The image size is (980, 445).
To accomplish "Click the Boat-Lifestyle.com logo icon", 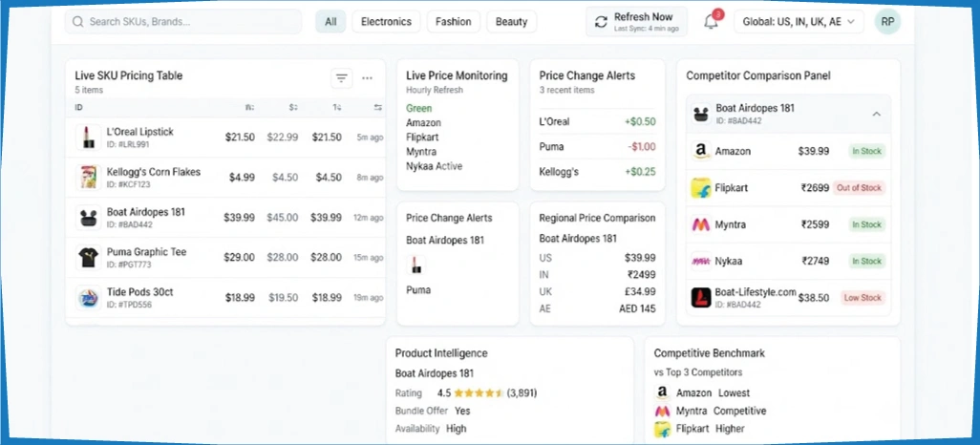I will point(701,298).
